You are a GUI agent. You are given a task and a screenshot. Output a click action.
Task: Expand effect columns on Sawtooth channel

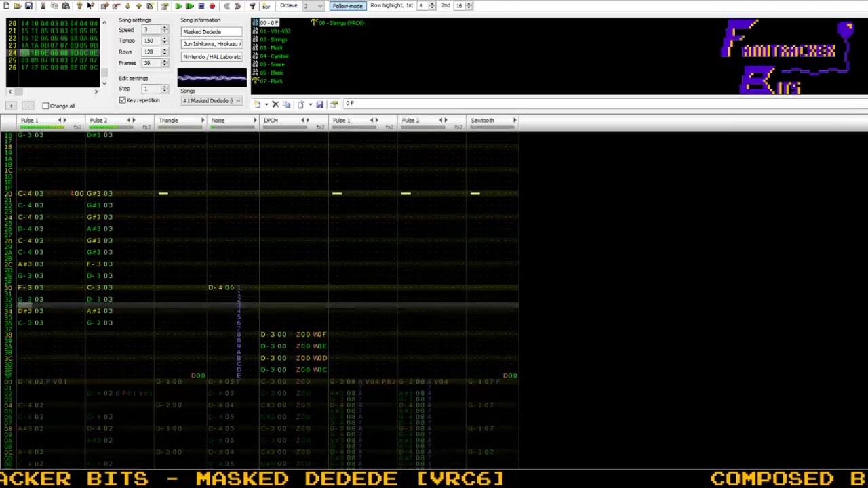(x=514, y=121)
